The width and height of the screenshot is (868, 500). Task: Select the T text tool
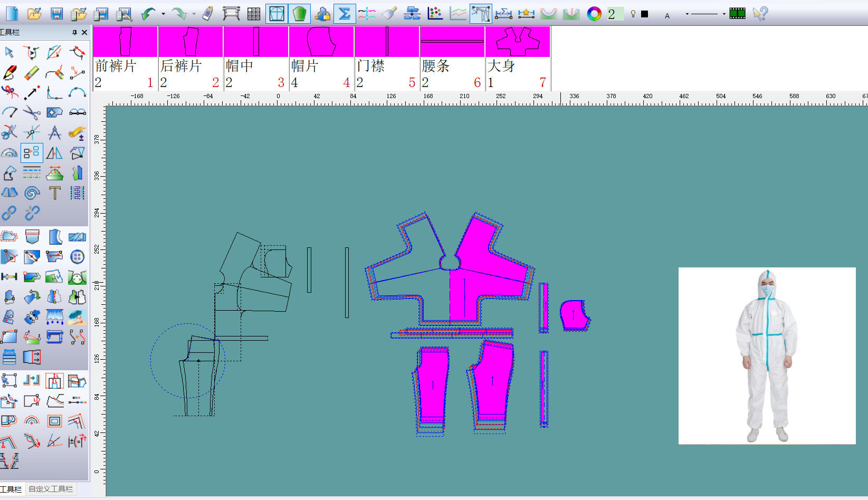pyautogui.click(x=54, y=193)
